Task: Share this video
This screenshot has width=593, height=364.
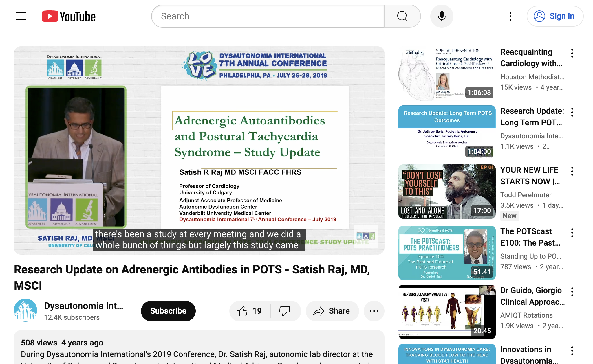Action: click(332, 311)
